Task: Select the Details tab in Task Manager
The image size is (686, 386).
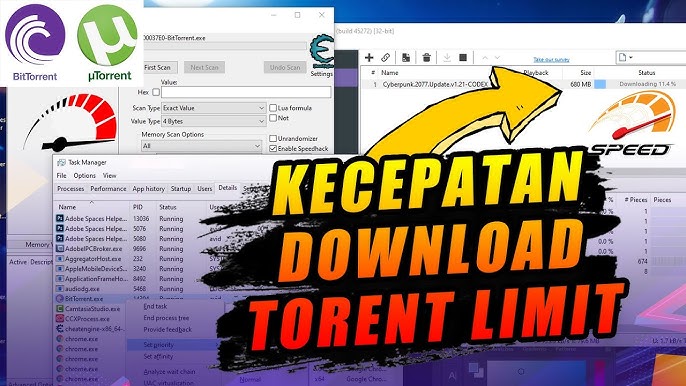Action: point(228,188)
